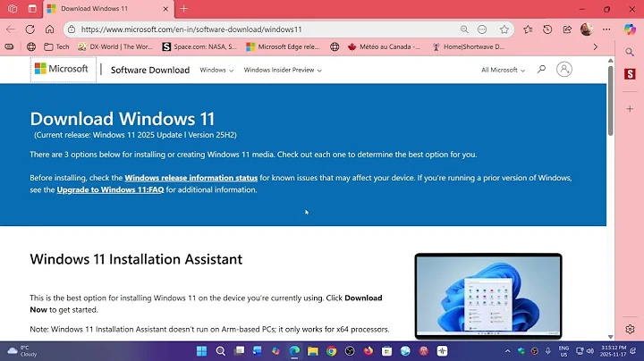
Task: Refresh the current page
Action: (x=30, y=29)
